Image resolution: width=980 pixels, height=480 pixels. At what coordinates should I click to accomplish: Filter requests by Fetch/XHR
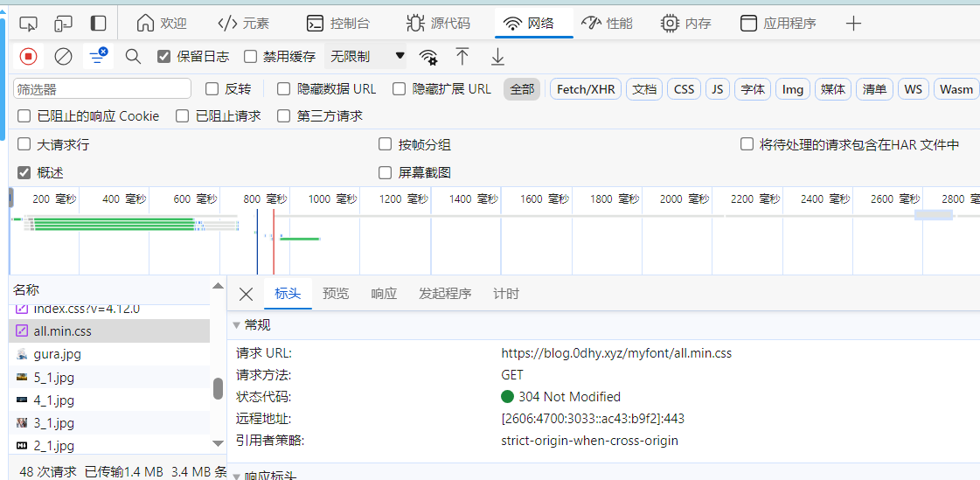click(586, 89)
